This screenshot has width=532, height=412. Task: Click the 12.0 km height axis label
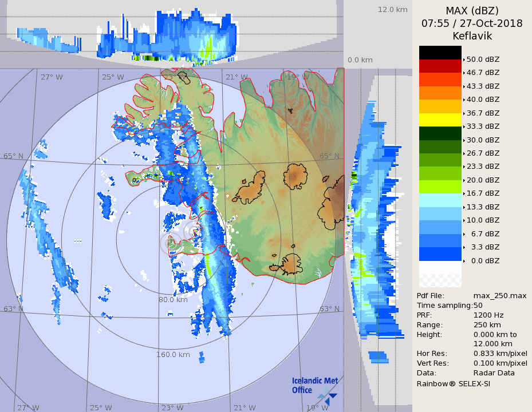point(392,9)
